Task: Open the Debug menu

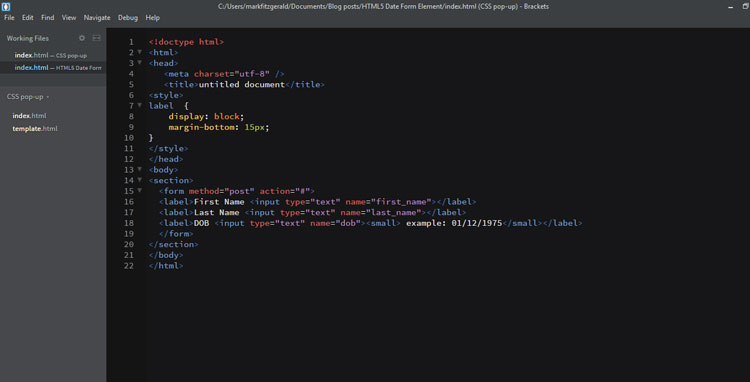Action: pyautogui.click(x=128, y=18)
